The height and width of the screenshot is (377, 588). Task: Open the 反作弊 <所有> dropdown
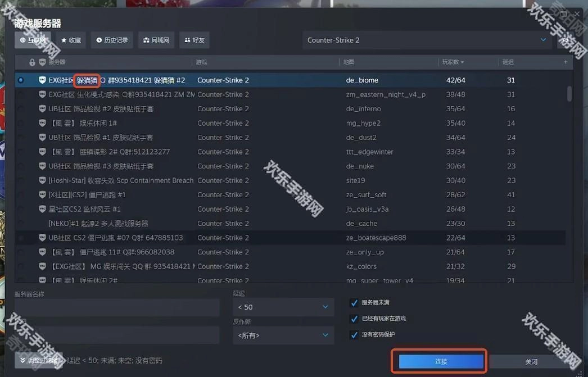(283, 335)
